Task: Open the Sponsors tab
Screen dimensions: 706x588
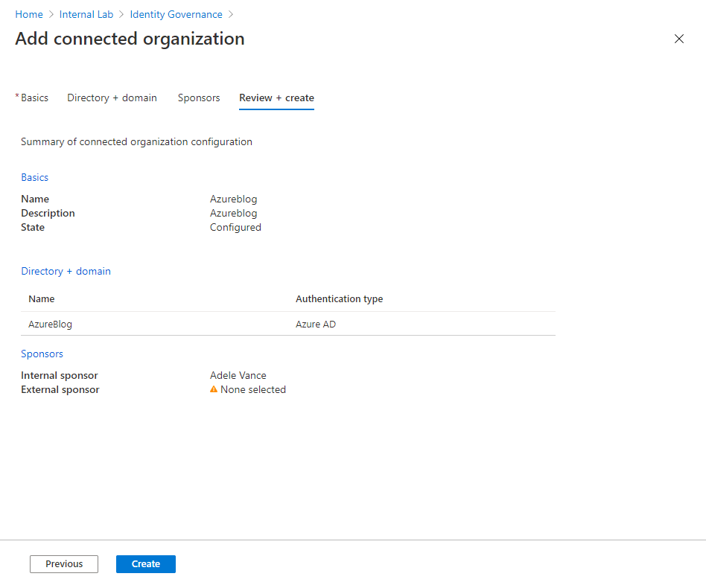Action: pyautogui.click(x=199, y=98)
